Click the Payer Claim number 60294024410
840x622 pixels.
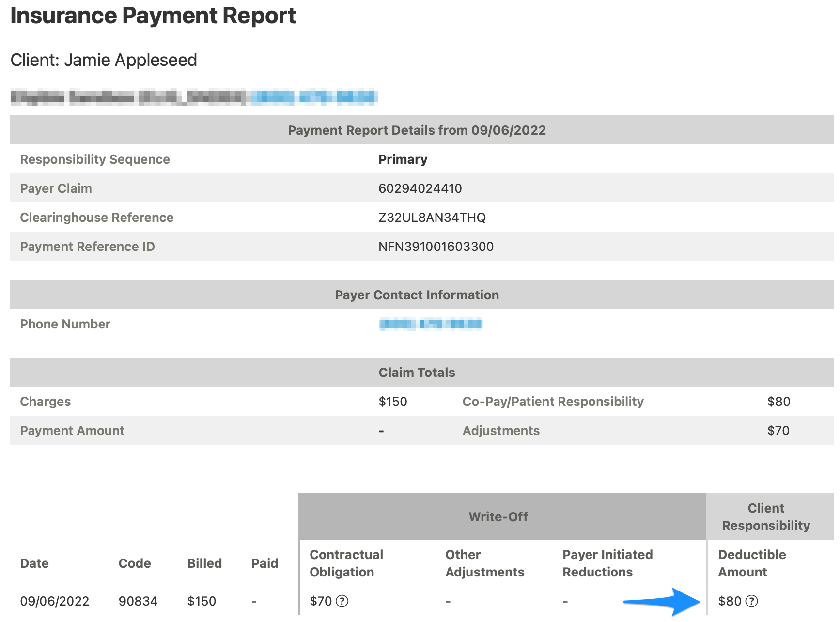coord(420,188)
